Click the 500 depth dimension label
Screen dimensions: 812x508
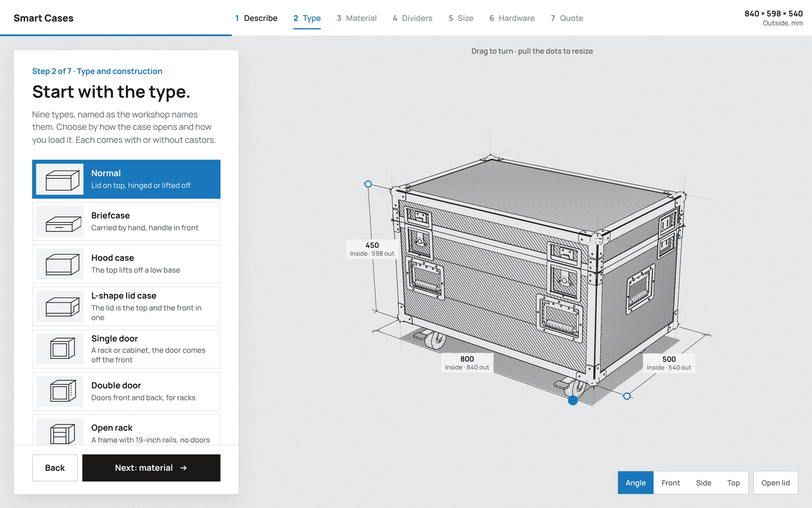[669, 363]
